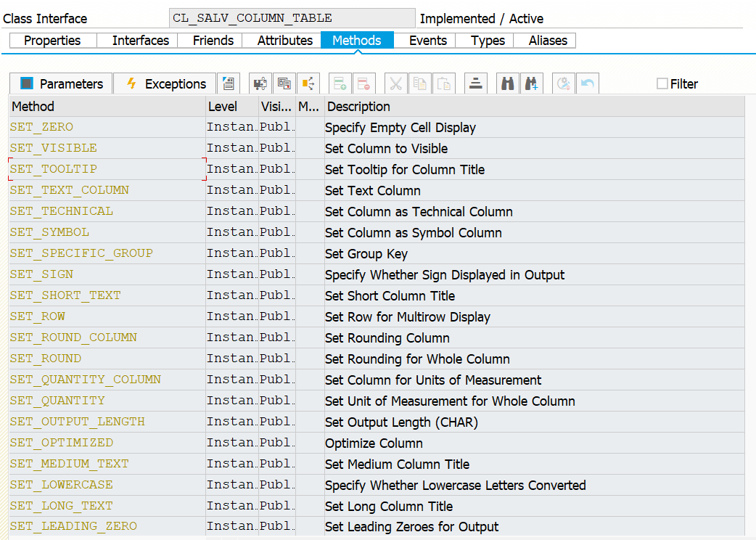Screen dimensions: 756x540
Task: Click description 'Optimize Column'
Action: click(x=374, y=443)
